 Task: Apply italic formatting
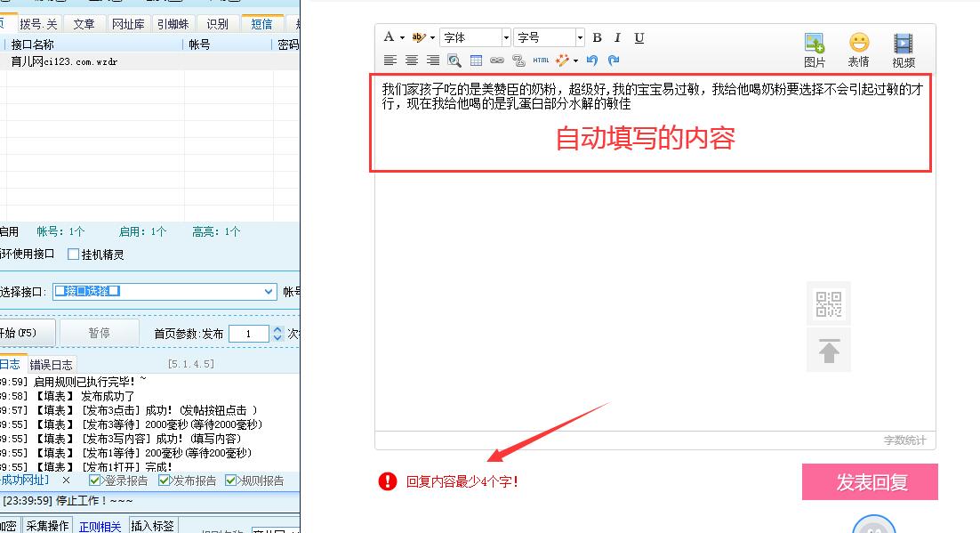tap(618, 37)
